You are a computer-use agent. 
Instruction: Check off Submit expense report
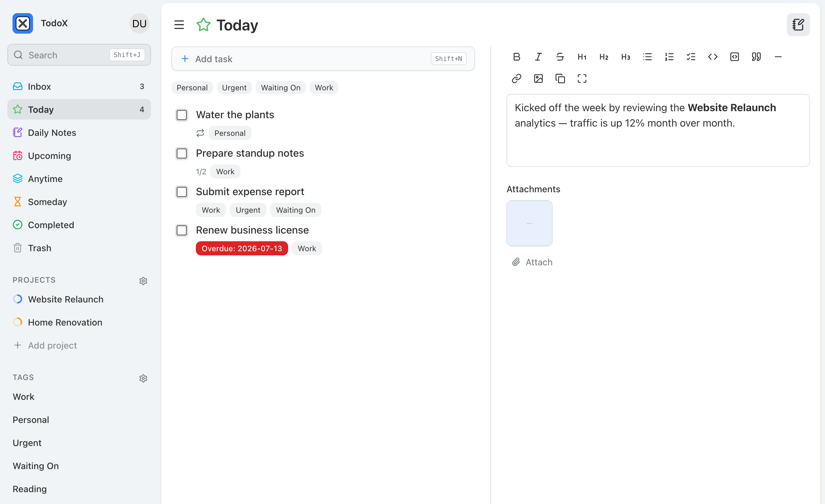(182, 192)
